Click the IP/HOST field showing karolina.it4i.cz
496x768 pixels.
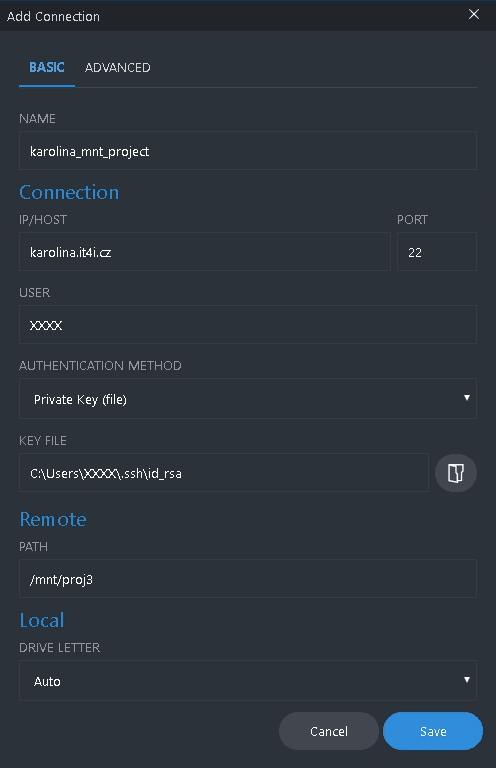[x=205, y=252]
